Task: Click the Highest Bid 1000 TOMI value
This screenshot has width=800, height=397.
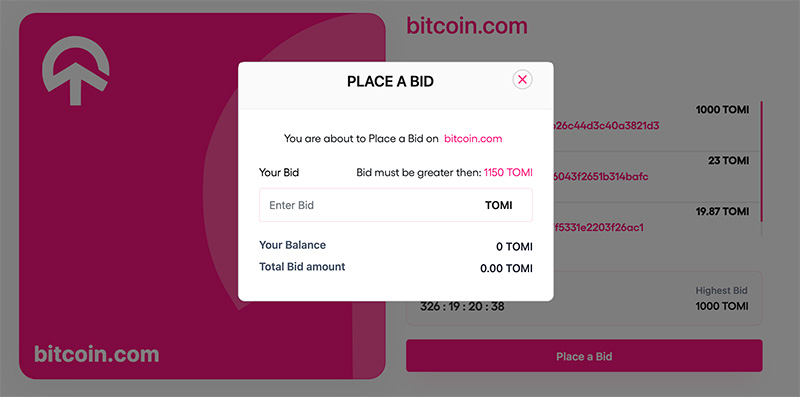Action: [722, 306]
